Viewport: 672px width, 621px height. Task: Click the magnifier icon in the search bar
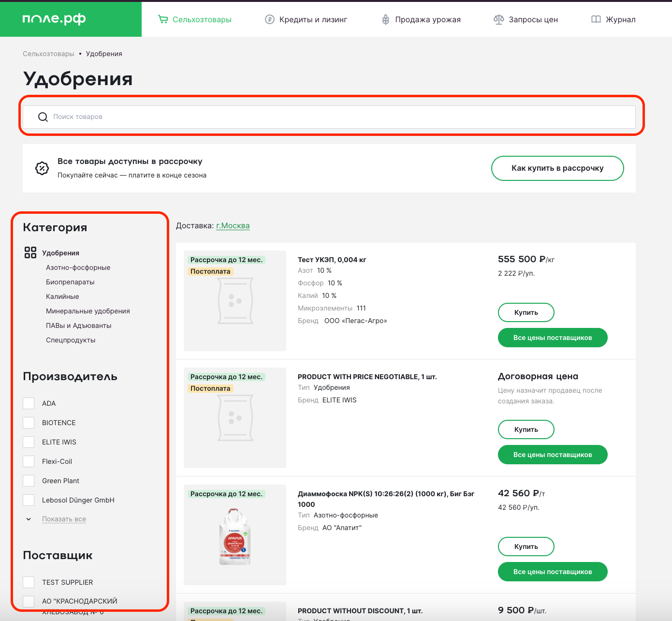(43, 117)
